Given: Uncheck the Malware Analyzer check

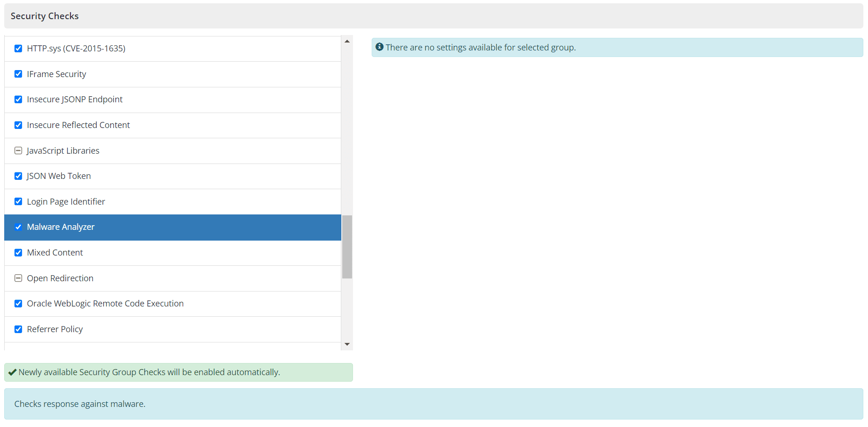Looking at the screenshot, I should (18, 227).
